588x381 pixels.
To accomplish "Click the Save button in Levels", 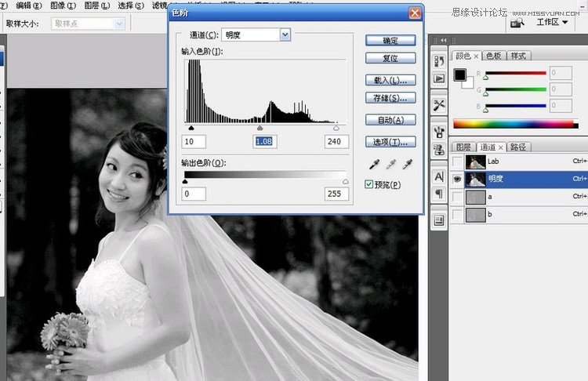I will tap(390, 98).
